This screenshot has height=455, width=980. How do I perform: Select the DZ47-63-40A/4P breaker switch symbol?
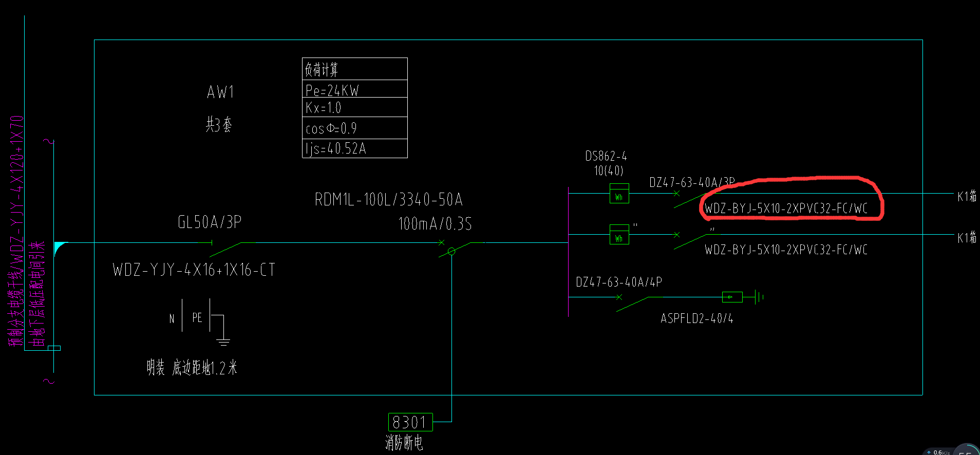pyautogui.click(x=632, y=303)
